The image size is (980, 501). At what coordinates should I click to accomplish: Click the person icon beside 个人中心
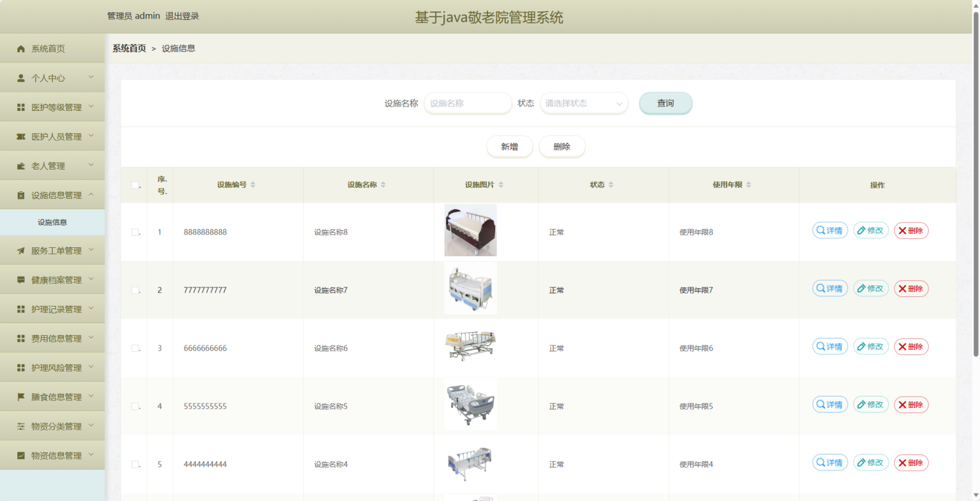(x=20, y=78)
